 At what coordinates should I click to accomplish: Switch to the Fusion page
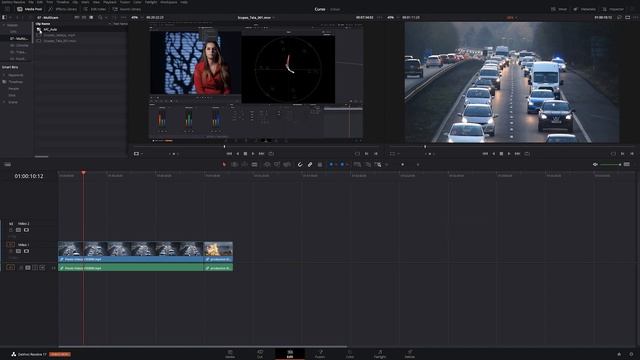pyautogui.click(x=320, y=354)
